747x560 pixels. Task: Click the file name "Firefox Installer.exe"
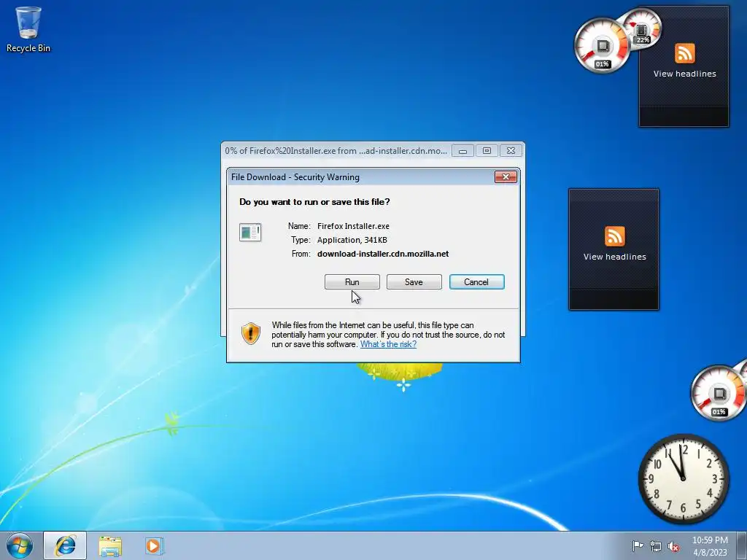pos(353,226)
